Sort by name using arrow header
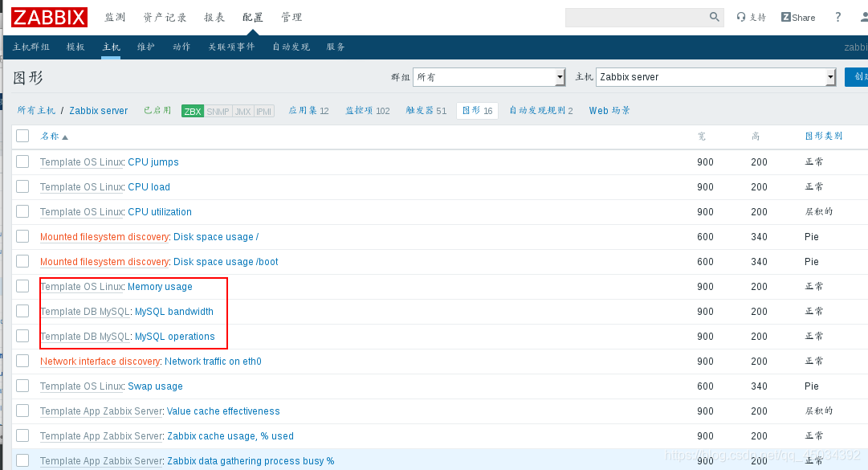Image resolution: width=868 pixels, height=470 pixels. tap(54, 137)
